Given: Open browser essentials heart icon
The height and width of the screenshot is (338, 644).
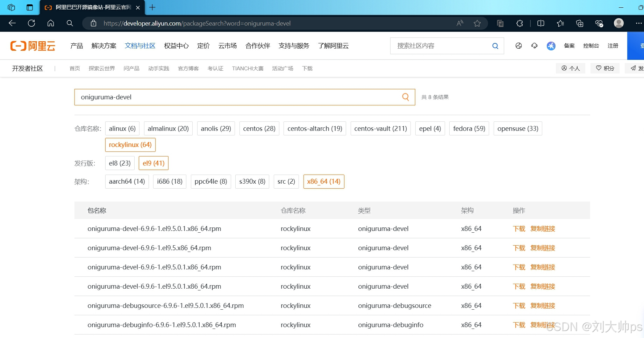Looking at the screenshot, I should click(599, 23).
